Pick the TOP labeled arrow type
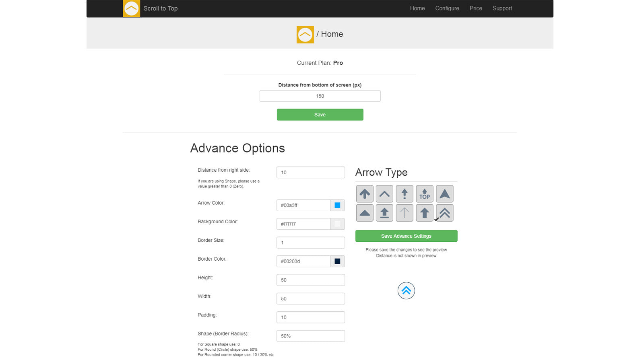 coord(425,194)
